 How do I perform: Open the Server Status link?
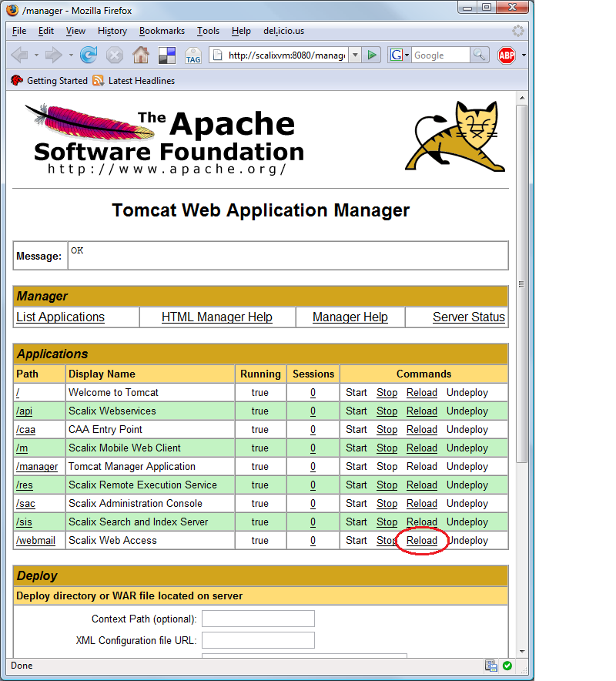(x=468, y=317)
